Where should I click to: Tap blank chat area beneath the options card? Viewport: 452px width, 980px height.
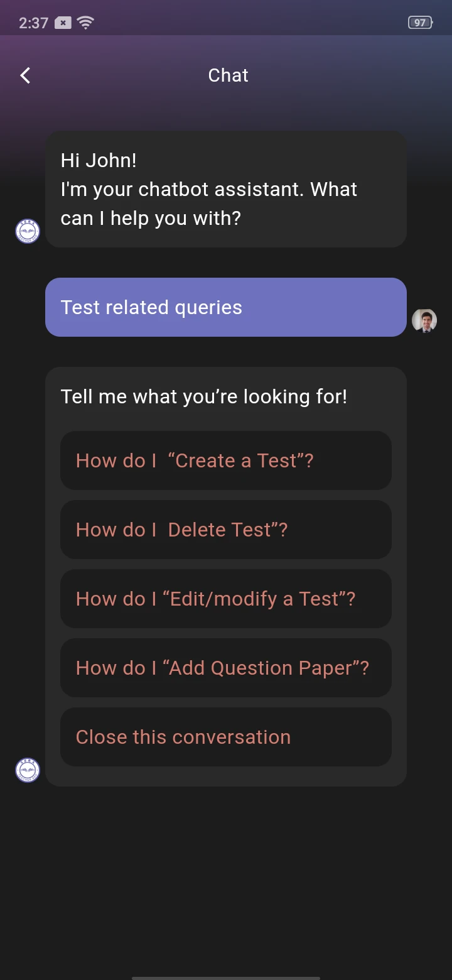tap(226, 879)
